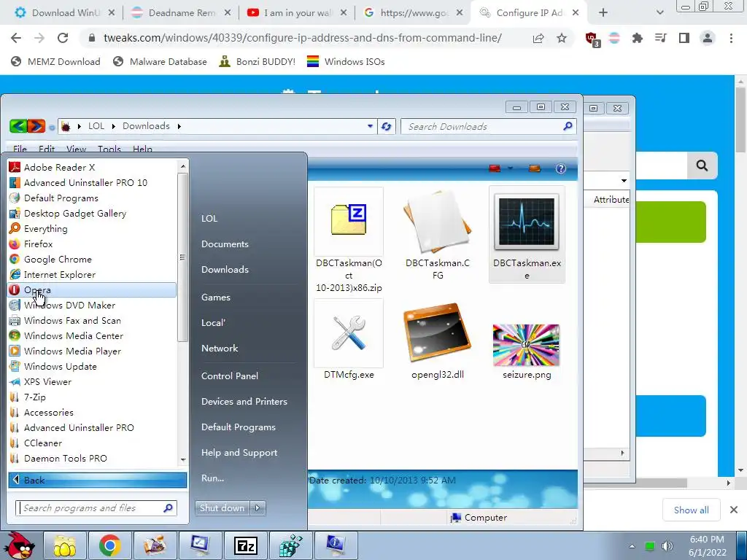The image size is (747, 560).
Task: Open Adobe Reader X from the programs list
Action: (x=92, y=167)
